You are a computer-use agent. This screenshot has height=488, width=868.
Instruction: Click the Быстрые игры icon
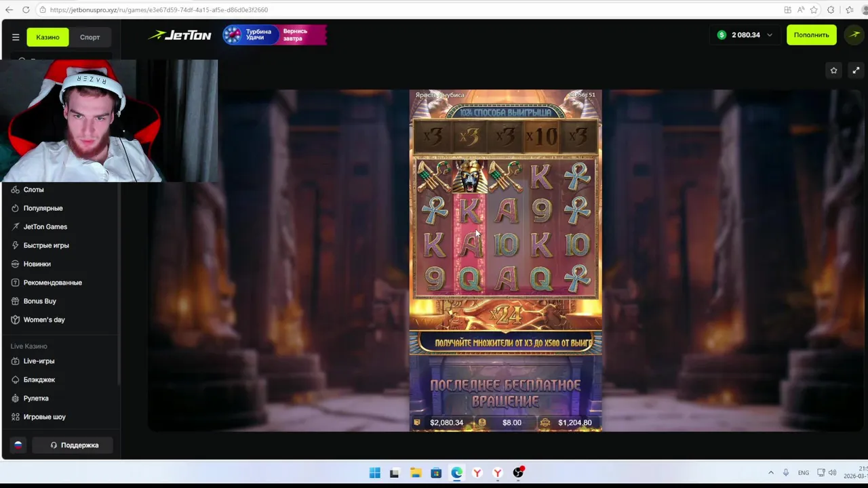[15, 245]
